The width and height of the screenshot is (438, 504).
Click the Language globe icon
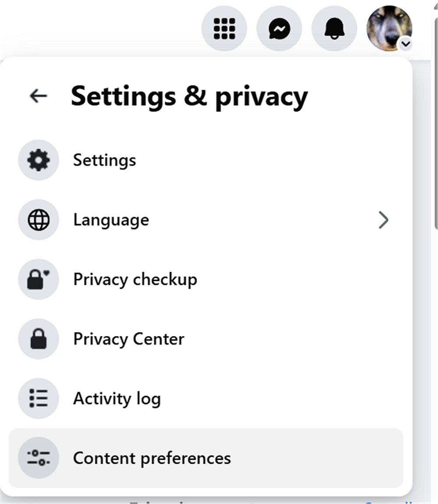coord(39,220)
